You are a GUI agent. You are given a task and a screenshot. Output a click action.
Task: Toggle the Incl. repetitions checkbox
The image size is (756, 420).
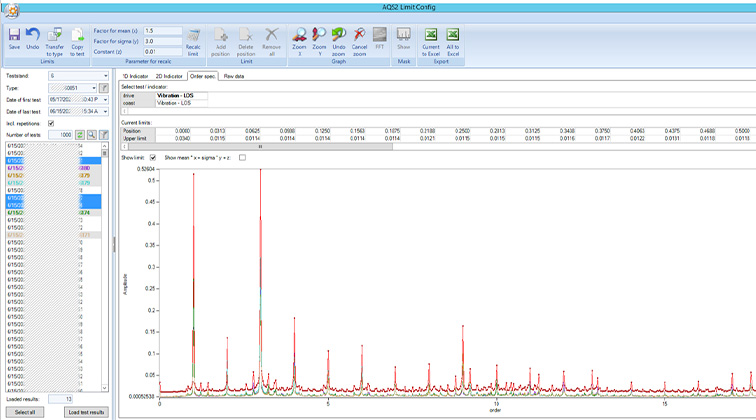pyautogui.click(x=51, y=123)
